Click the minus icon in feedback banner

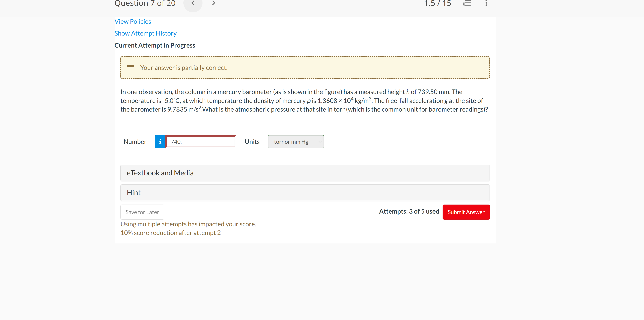coord(130,66)
